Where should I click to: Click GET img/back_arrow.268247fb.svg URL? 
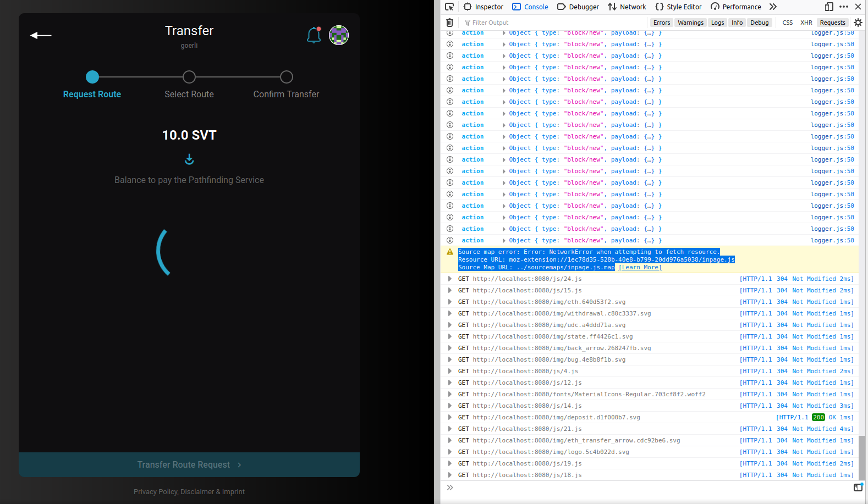point(562,348)
